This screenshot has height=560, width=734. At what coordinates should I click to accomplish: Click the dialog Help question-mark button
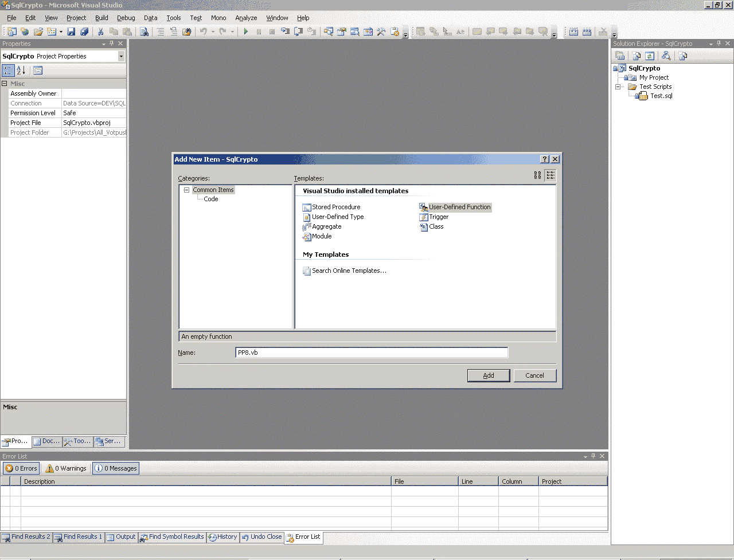(545, 159)
